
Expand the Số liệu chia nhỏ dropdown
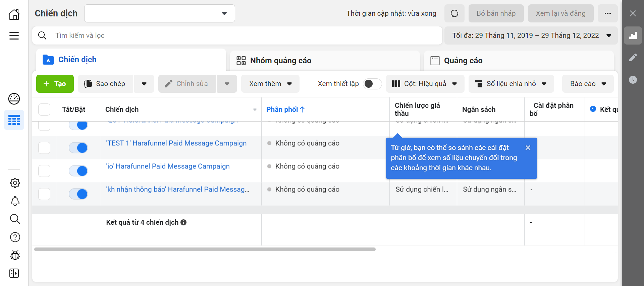(x=511, y=84)
